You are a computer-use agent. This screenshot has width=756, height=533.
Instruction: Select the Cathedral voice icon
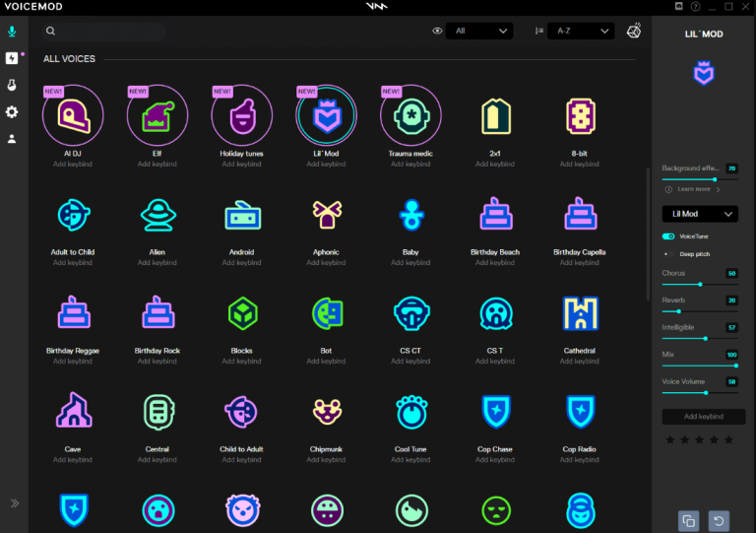579,313
